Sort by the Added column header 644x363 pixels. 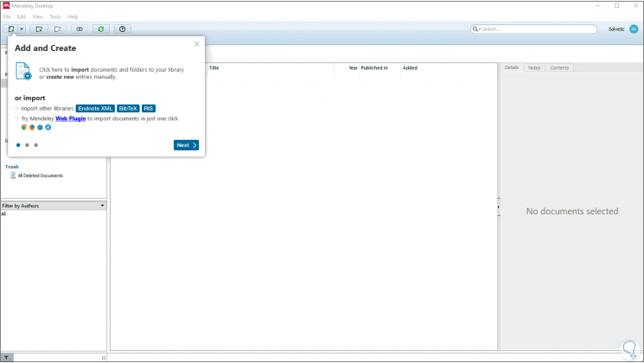point(410,67)
